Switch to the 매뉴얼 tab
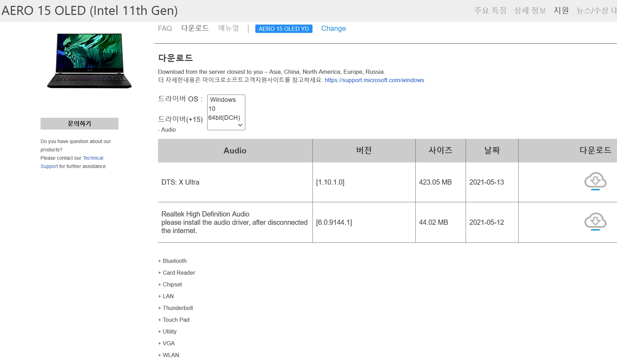617x364 pixels. click(228, 28)
